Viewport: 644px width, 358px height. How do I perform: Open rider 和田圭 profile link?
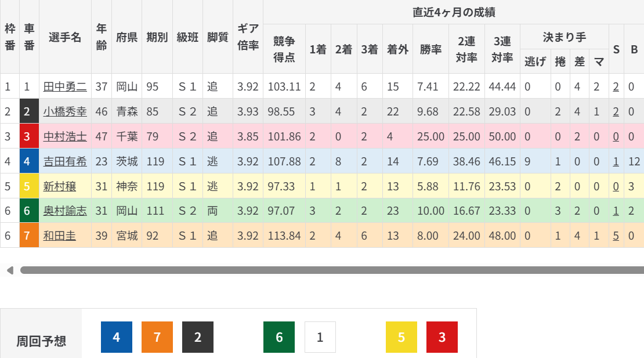point(60,236)
